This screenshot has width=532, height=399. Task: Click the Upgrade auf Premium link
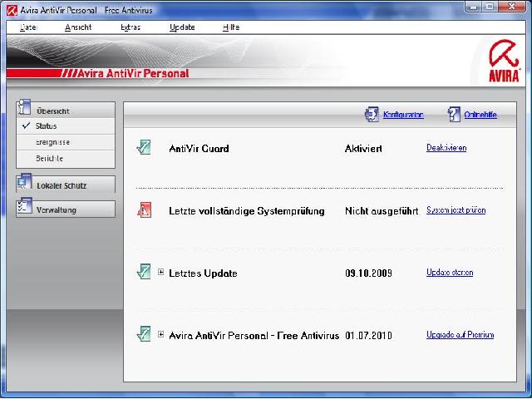coord(460,335)
